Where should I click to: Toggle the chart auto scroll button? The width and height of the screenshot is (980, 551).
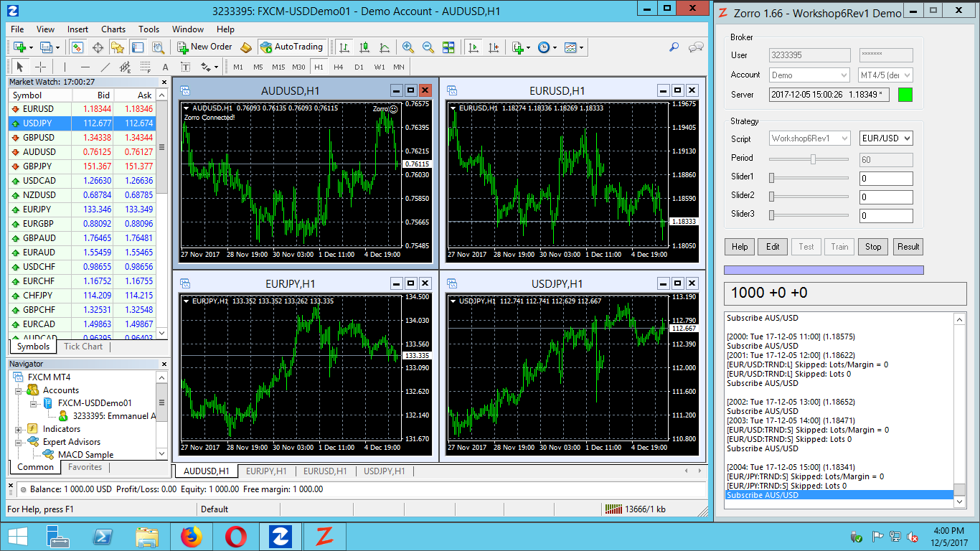tap(473, 47)
